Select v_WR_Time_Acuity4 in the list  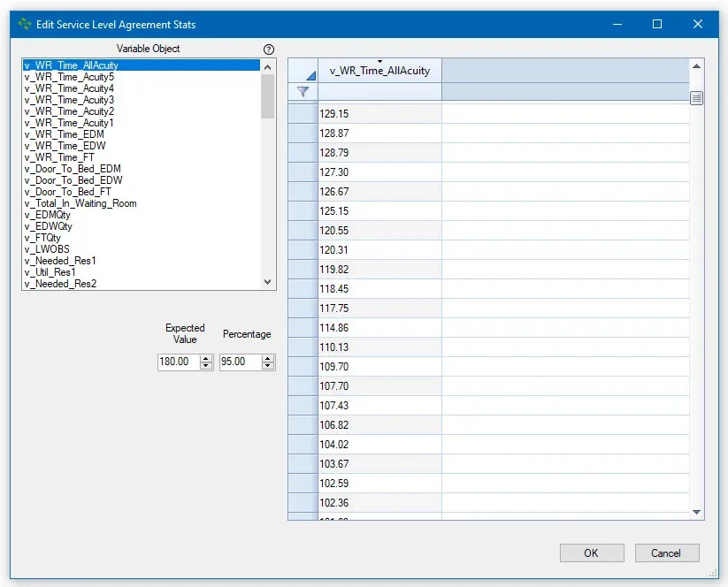pyautogui.click(x=142, y=88)
